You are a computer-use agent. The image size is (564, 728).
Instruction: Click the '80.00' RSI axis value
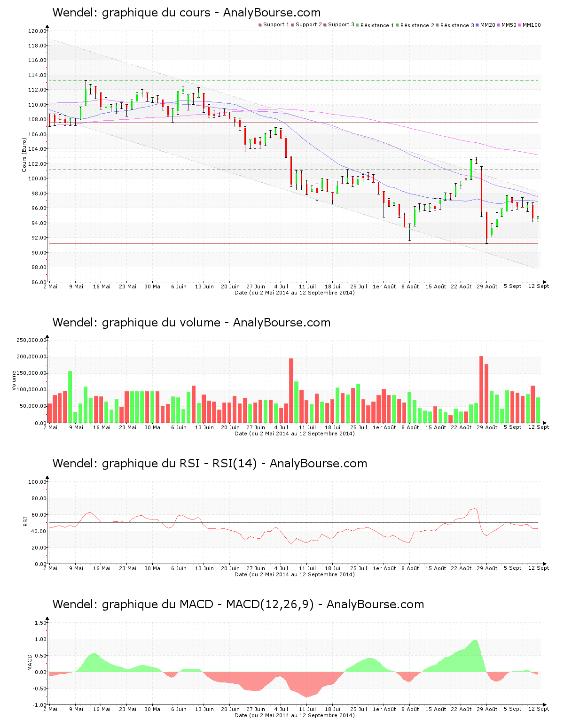click(x=39, y=498)
